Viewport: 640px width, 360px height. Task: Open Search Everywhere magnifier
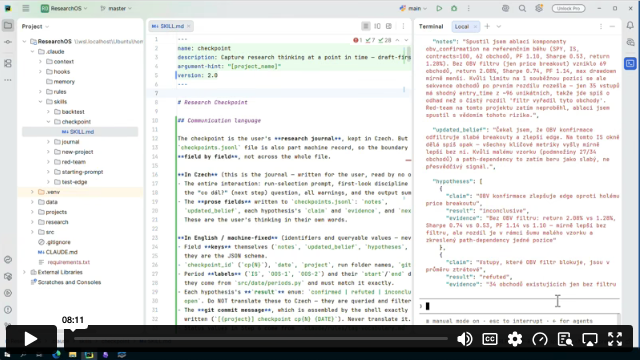pyautogui.click(x=522, y=8)
